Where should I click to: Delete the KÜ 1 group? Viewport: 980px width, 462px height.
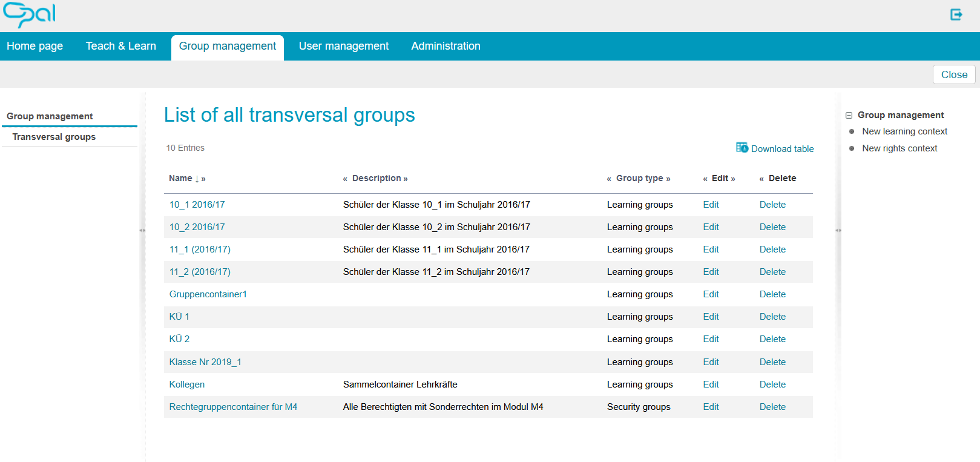(772, 317)
